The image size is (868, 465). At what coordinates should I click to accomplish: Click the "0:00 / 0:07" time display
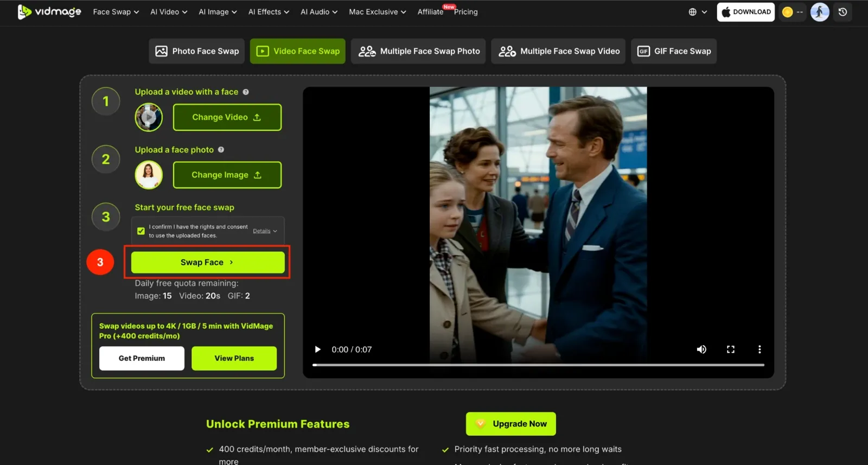(352, 349)
